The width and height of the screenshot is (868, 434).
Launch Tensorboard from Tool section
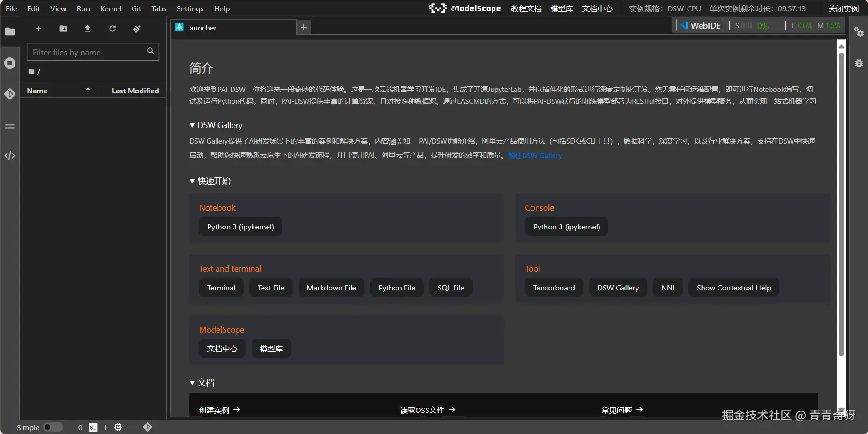click(554, 288)
